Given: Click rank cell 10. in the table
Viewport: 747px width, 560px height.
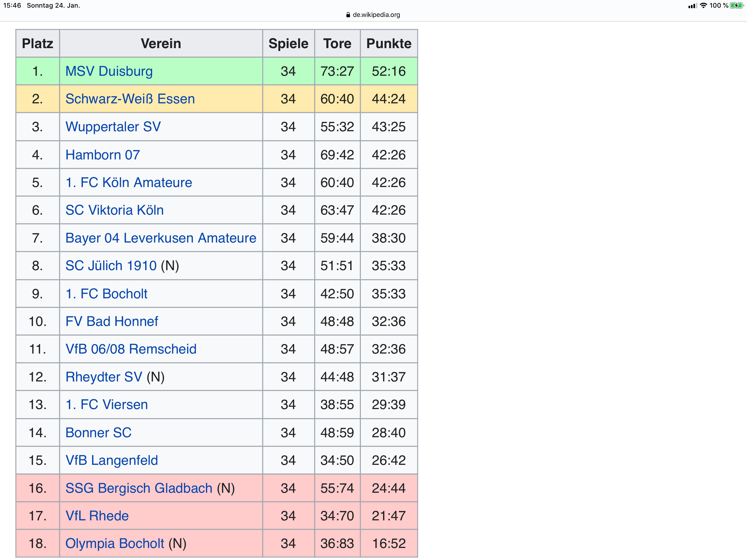Looking at the screenshot, I should point(37,322).
